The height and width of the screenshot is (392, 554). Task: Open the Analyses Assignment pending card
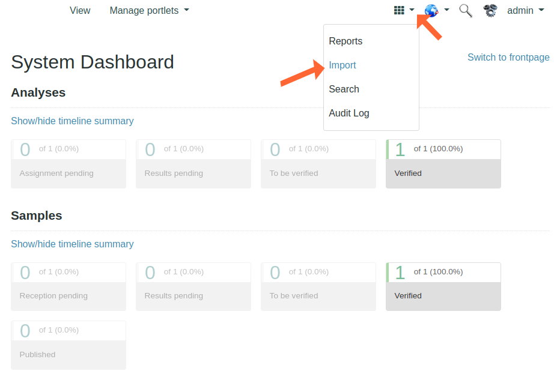click(x=68, y=164)
